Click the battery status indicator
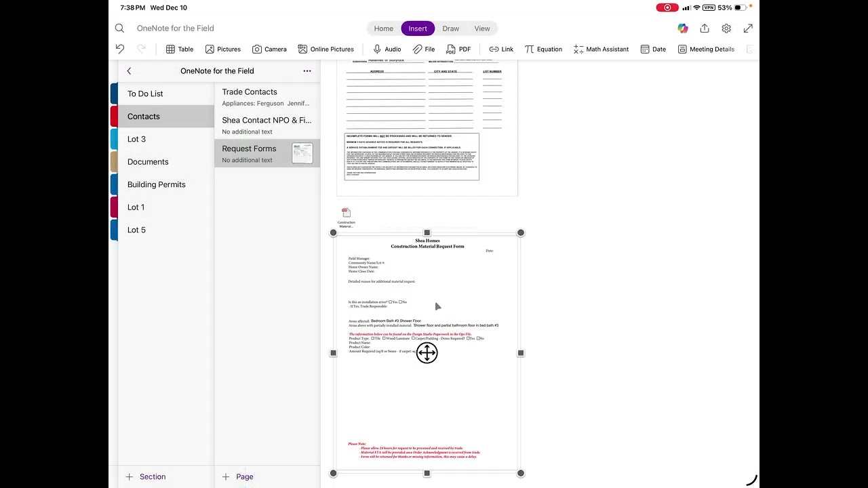 (x=741, y=7)
